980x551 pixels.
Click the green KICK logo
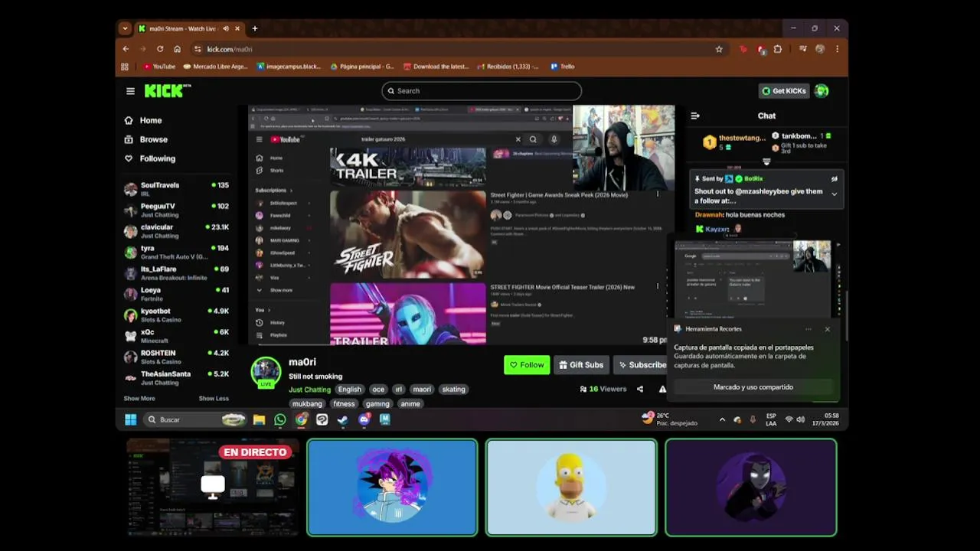point(167,91)
